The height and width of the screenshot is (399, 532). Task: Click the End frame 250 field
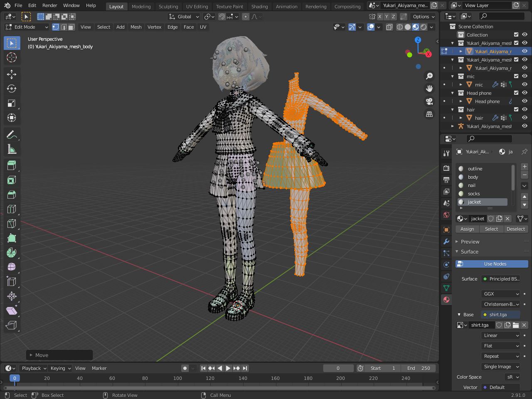coord(419,368)
